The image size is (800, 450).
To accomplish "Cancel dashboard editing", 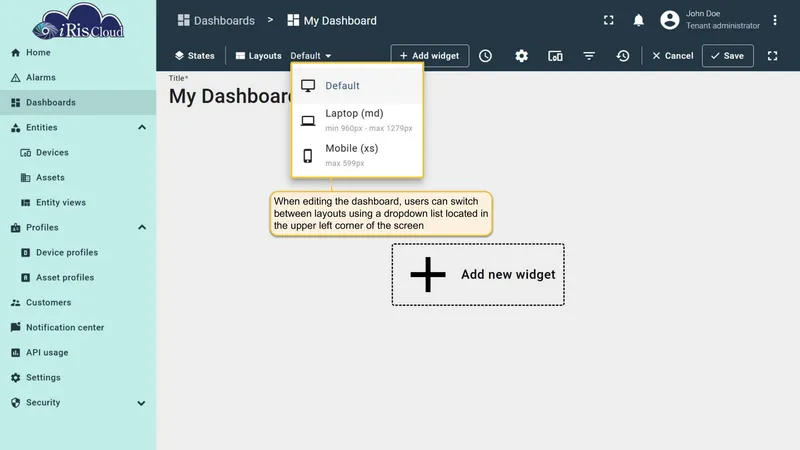I will 672,56.
